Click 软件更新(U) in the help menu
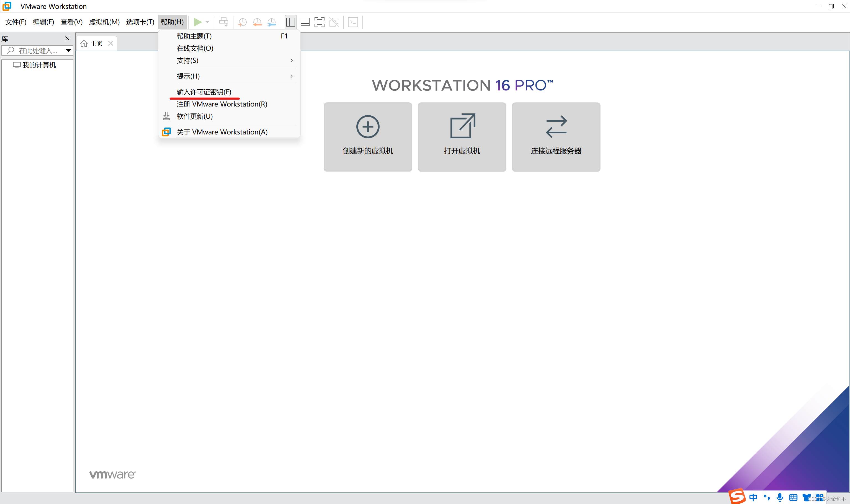 click(230, 116)
